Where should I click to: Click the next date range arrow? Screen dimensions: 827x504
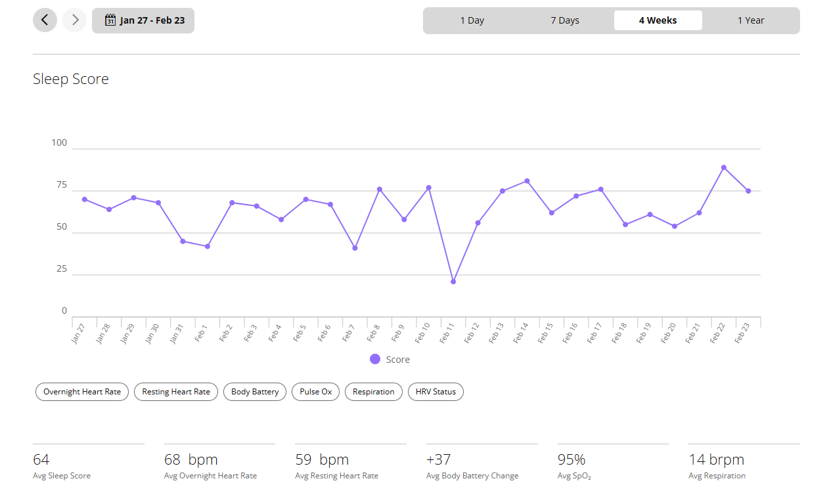pos(75,20)
